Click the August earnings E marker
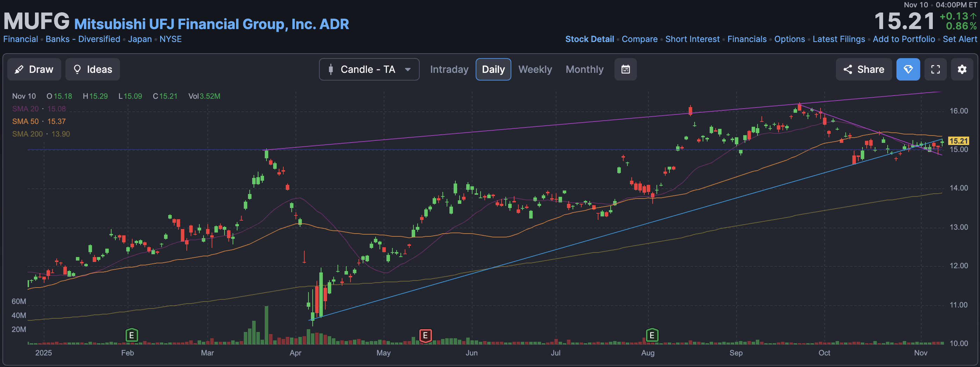The image size is (980, 367). (x=652, y=335)
